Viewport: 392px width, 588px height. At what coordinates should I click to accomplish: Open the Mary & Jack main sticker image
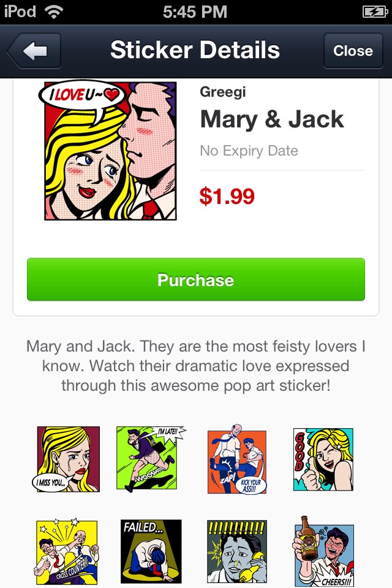[108, 151]
